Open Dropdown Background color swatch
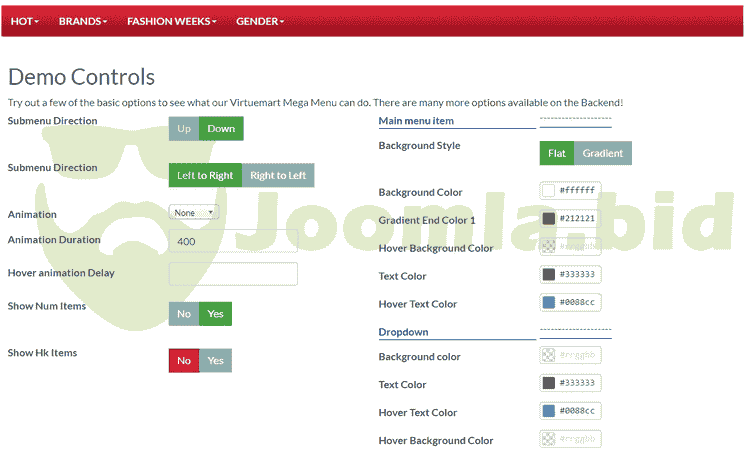 click(x=548, y=355)
